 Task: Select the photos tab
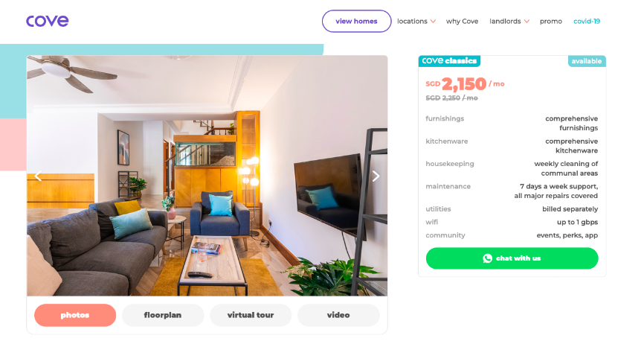[x=75, y=315]
